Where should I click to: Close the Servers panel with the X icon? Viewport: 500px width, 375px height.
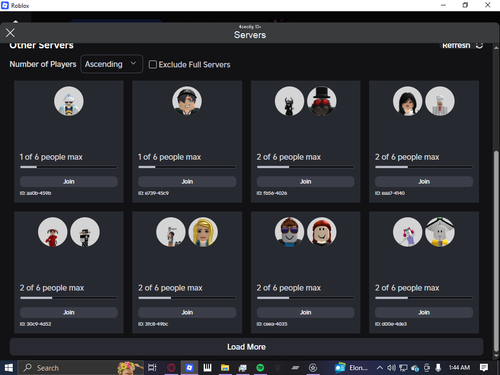[10, 33]
